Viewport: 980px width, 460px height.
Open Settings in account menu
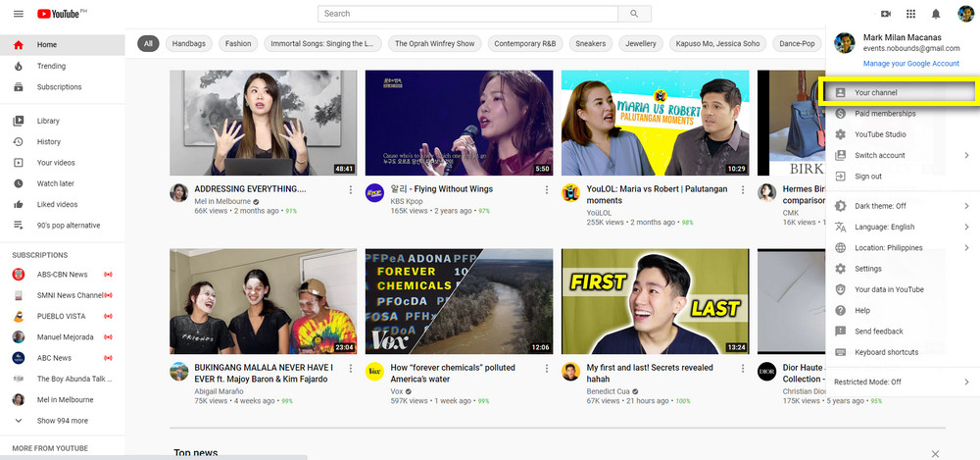click(903, 269)
